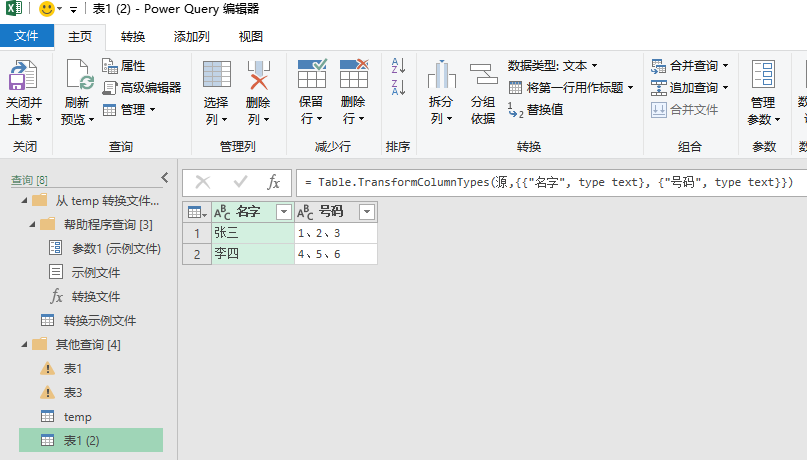The image size is (807, 460).
Task: Click Replace Values (替换值)
Action: [536, 110]
